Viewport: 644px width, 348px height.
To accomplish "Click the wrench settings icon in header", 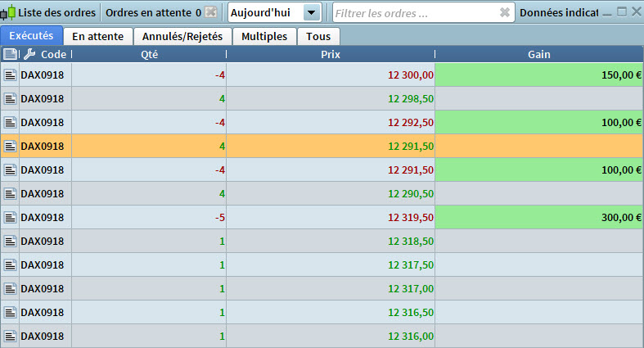I will pyautogui.click(x=29, y=54).
